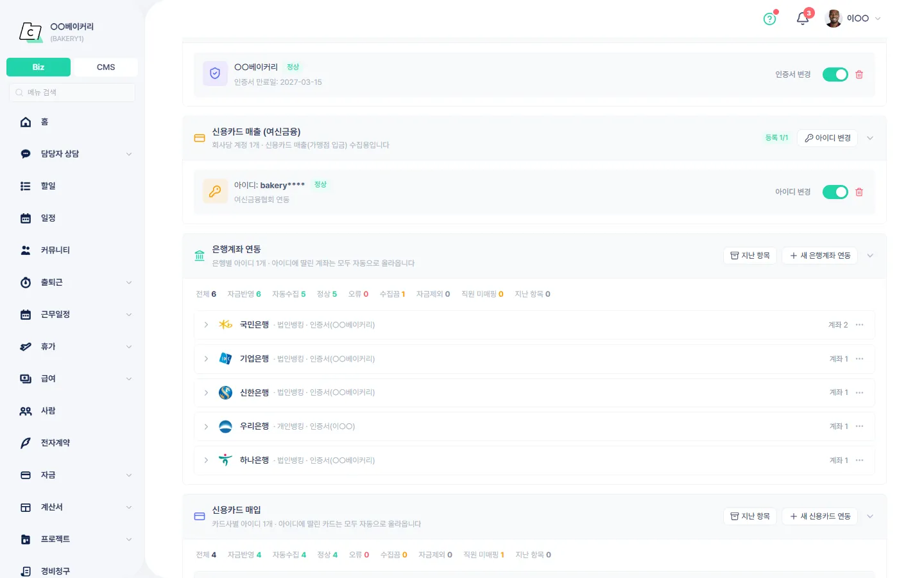
Task: Open more options for 신한은행 row
Action: [860, 392]
